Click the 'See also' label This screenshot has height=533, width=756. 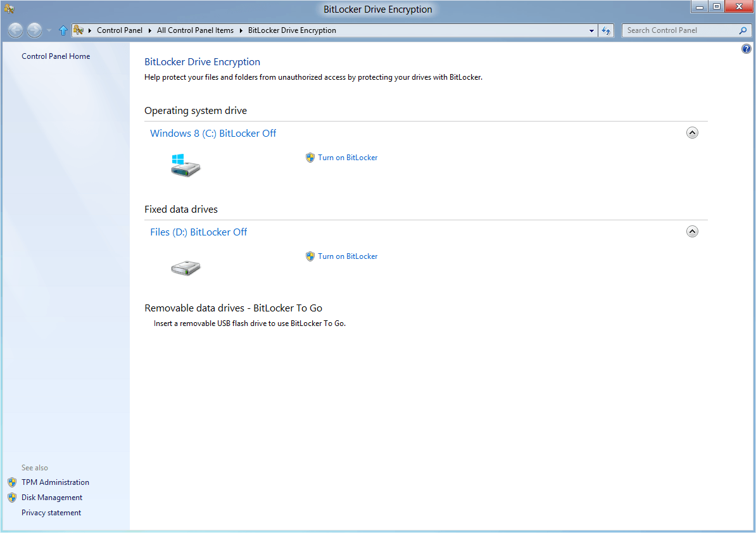coord(35,468)
